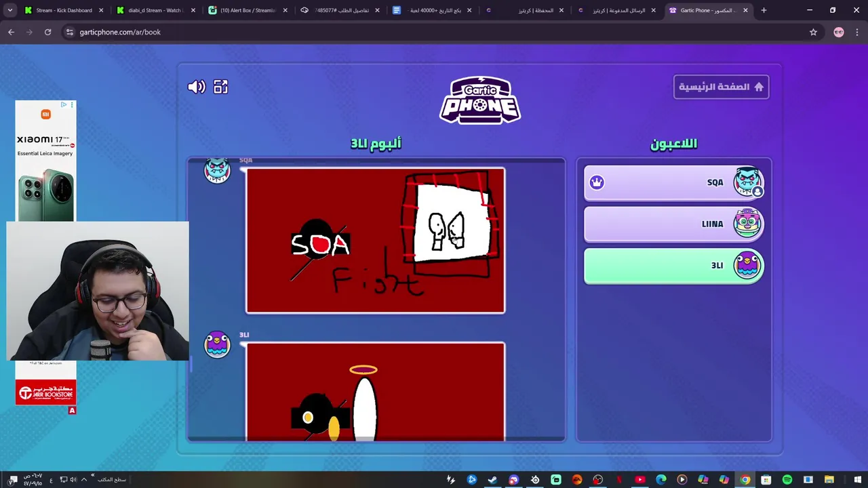Open YouTube from the taskbar
Image resolution: width=868 pixels, height=488 pixels.
pyautogui.click(x=640, y=480)
